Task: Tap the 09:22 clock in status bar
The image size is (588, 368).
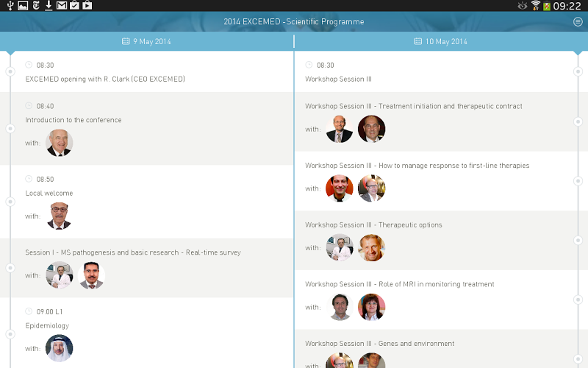Action: [x=567, y=6]
